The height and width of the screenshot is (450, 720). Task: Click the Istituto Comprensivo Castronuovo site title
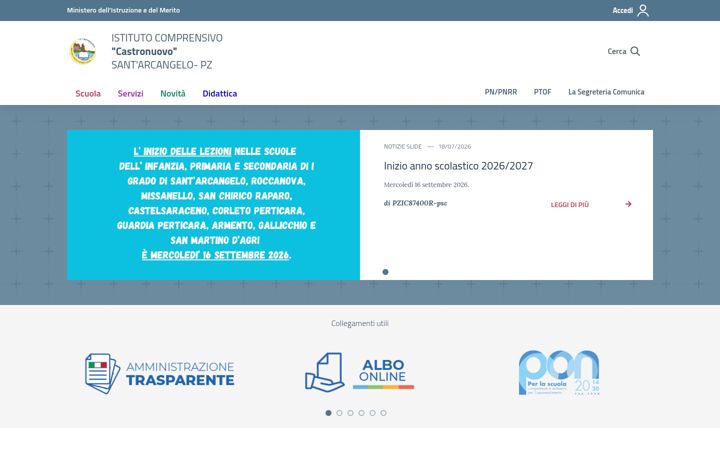[x=167, y=51]
